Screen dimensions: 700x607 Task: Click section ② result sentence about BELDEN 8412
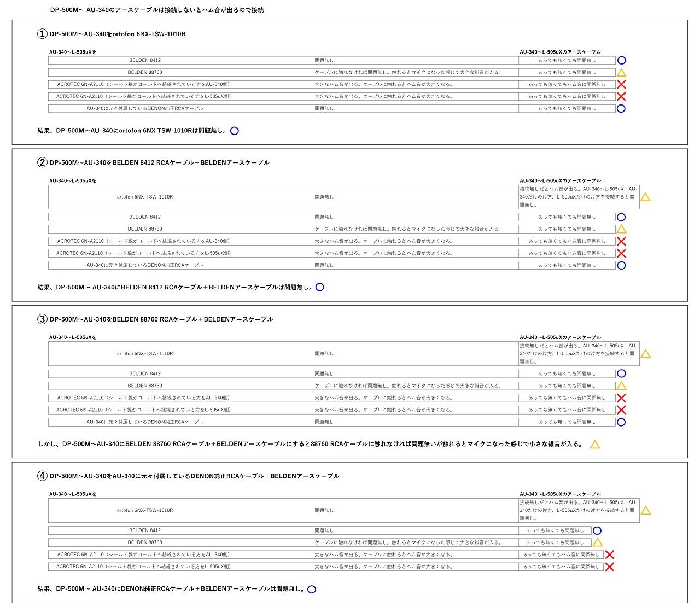(x=175, y=287)
